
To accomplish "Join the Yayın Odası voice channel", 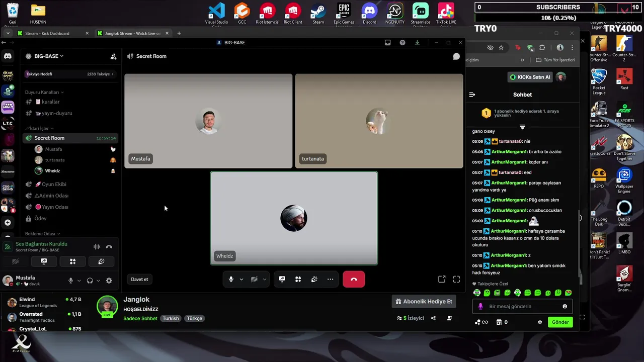I will pos(70,207).
